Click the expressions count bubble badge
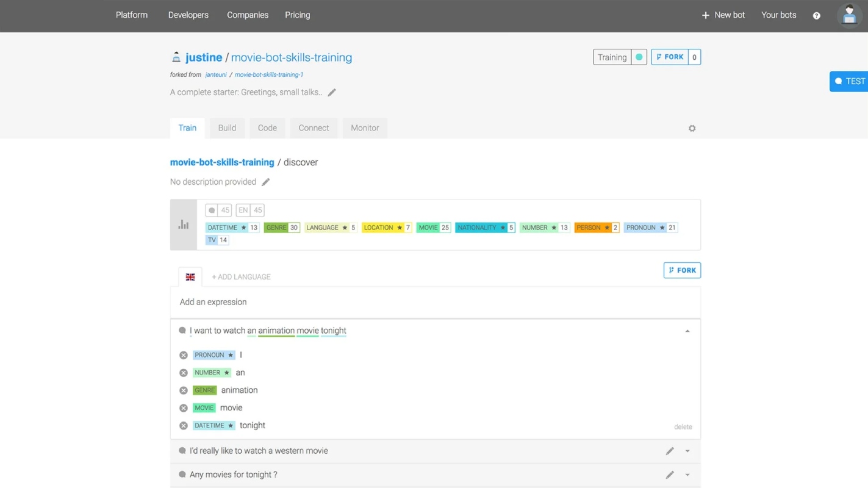The image size is (868, 488). click(218, 210)
